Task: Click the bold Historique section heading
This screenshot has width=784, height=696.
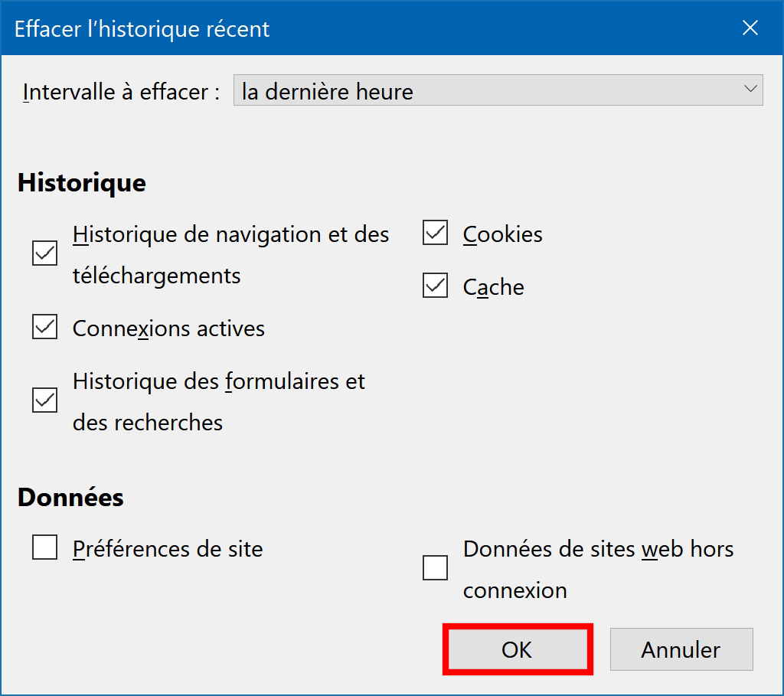Action: click(x=82, y=182)
